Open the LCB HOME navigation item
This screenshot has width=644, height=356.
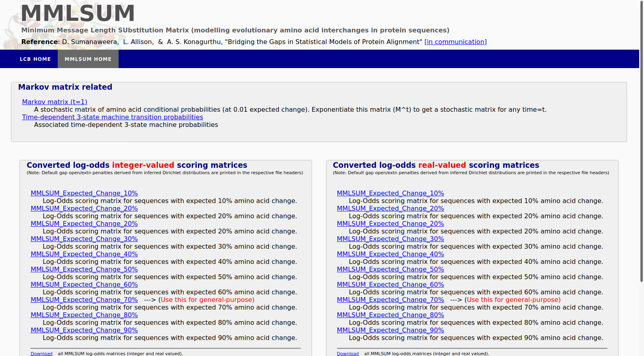point(35,59)
